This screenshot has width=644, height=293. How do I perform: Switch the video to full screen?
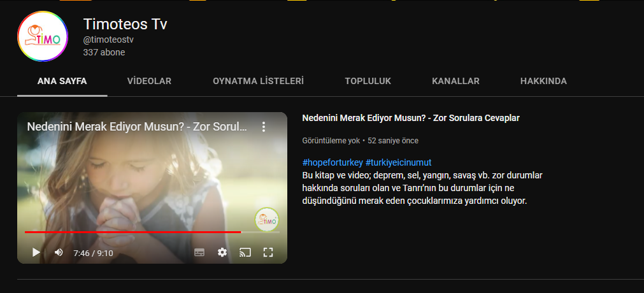pos(268,252)
